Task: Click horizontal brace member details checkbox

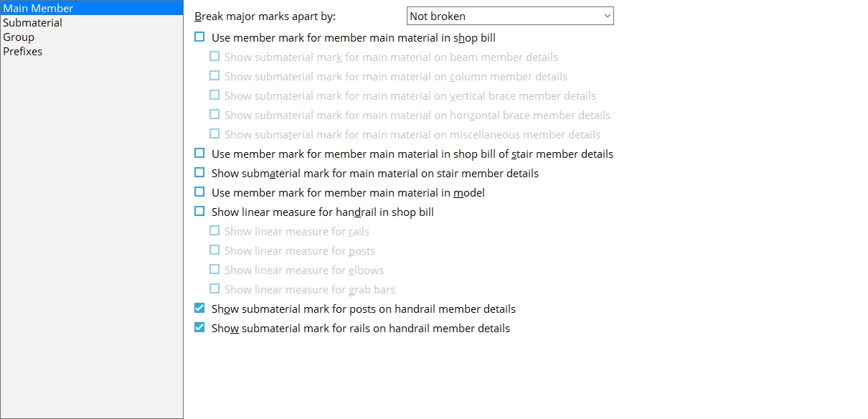Action: [x=214, y=115]
